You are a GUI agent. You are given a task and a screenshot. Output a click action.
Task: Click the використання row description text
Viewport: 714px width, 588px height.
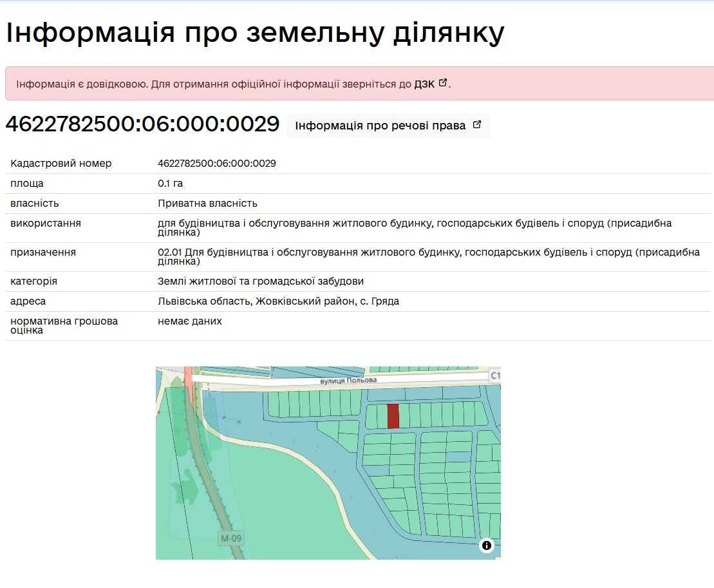415,228
